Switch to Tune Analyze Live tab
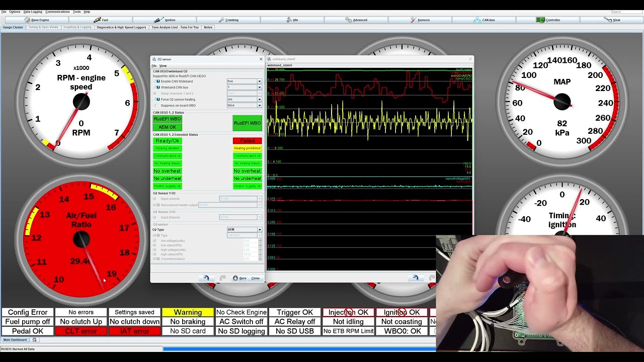This screenshot has width=644, height=362. (x=175, y=27)
